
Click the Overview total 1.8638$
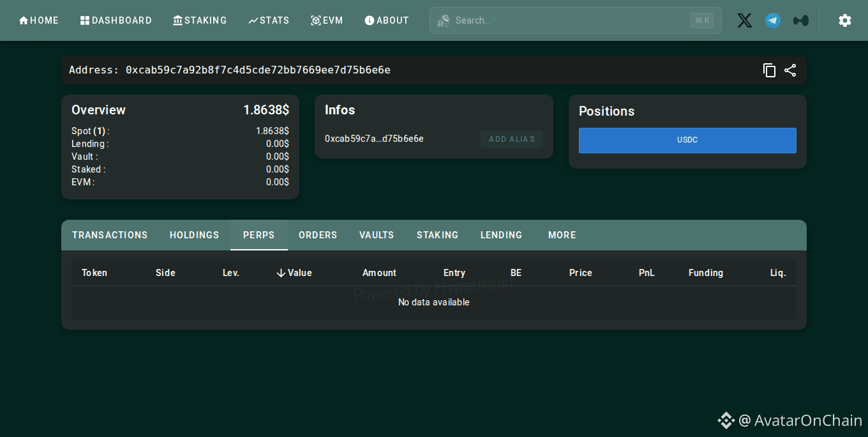pyautogui.click(x=266, y=110)
